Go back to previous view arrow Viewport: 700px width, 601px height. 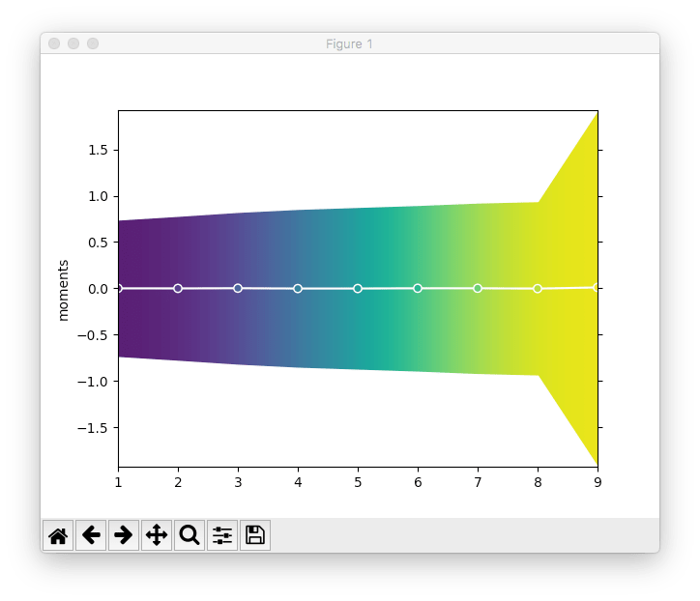point(91,535)
